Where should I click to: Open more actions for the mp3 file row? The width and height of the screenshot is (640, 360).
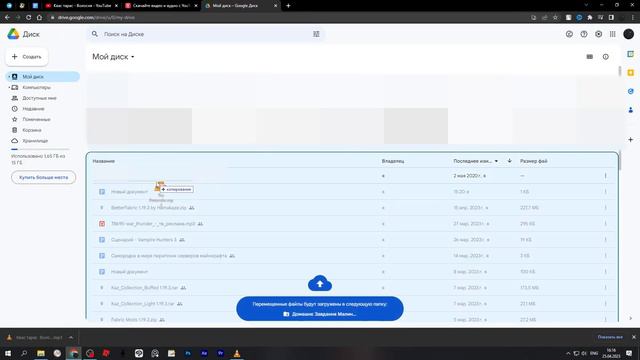[605, 224]
